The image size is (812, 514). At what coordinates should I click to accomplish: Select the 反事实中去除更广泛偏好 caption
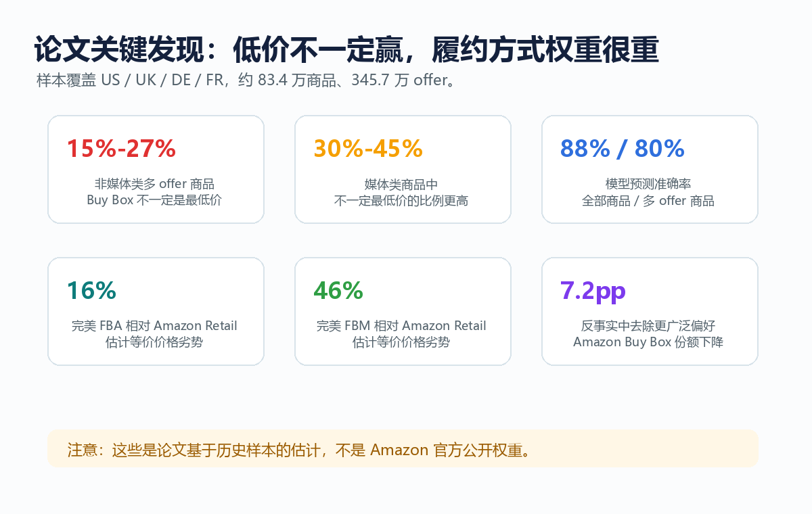click(648, 326)
